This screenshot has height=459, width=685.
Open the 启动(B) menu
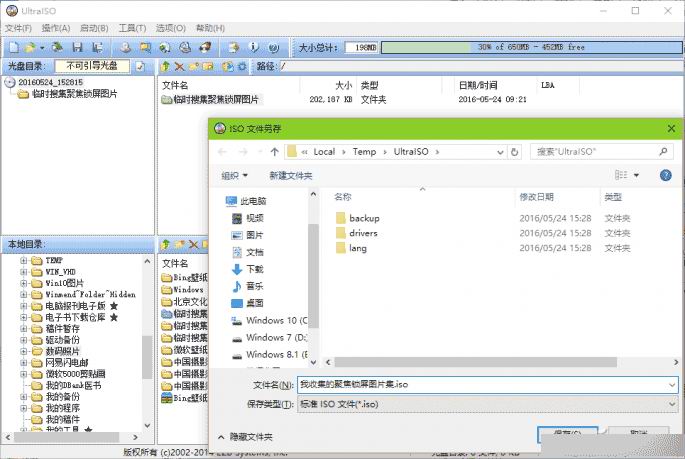pos(94,28)
